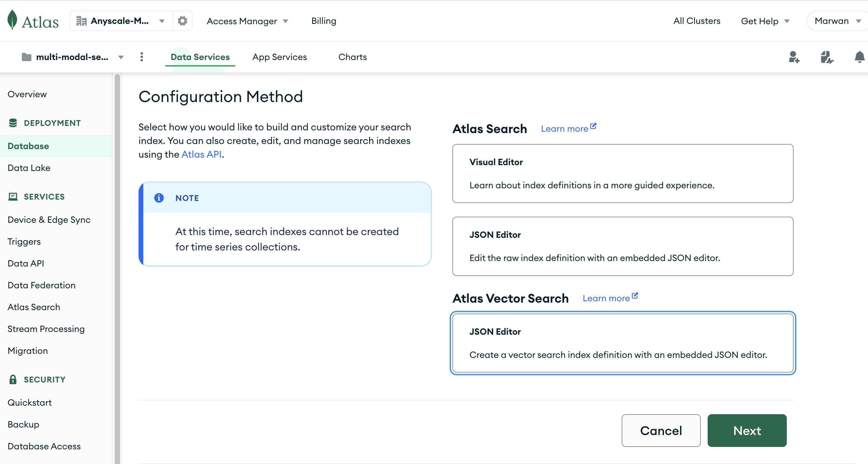Image resolution: width=868 pixels, height=464 pixels.
Task: Click the SERVICES section heading
Action: pos(44,197)
